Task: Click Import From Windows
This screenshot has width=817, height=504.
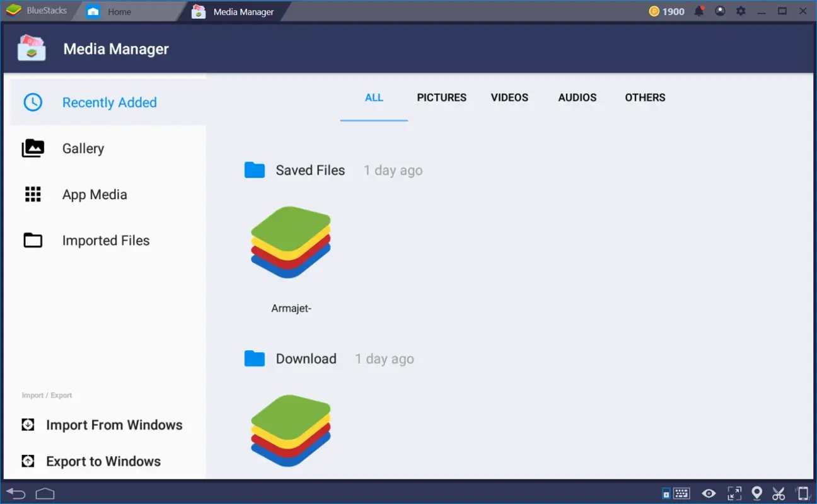Action: pos(114,425)
